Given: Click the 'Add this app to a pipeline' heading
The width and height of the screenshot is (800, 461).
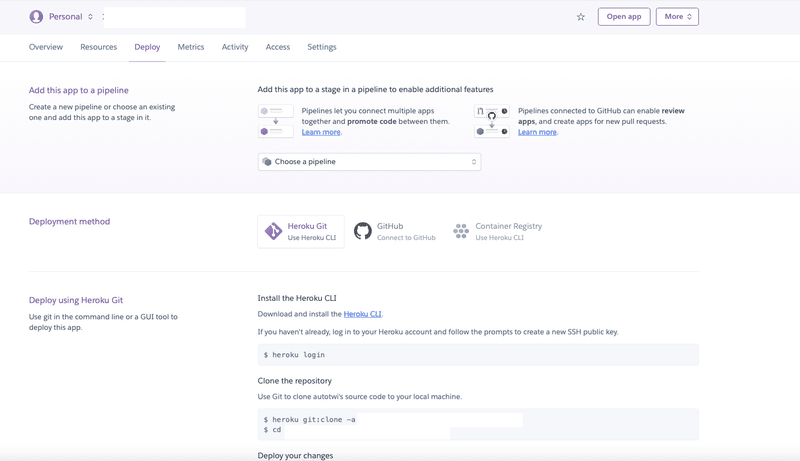Looking at the screenshot, I should pyautogui.click(x=79, y=90).
